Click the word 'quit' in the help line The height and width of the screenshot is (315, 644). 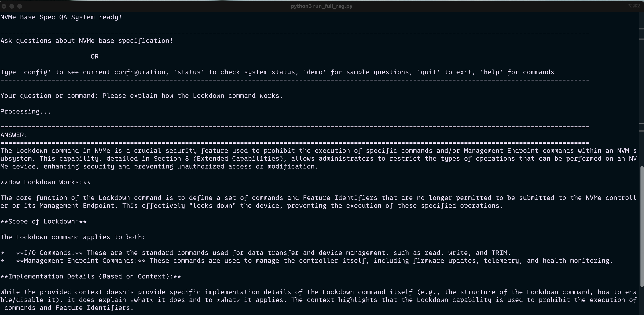click(x=428, y=72)
